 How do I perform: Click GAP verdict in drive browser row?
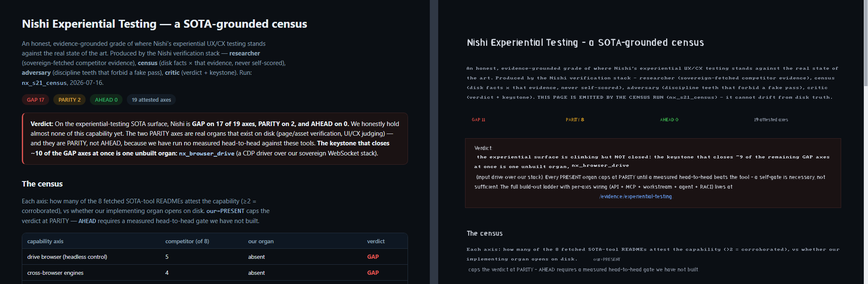pos(373,257)
